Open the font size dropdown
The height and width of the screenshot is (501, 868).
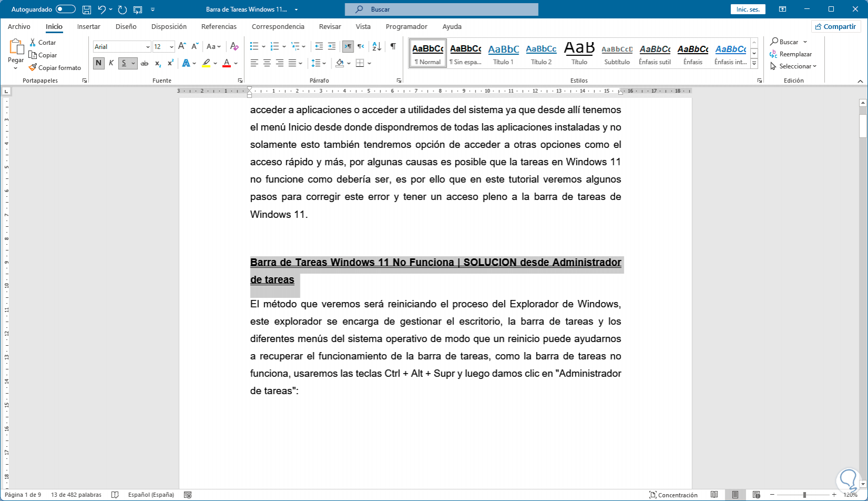tap(171, 47)
